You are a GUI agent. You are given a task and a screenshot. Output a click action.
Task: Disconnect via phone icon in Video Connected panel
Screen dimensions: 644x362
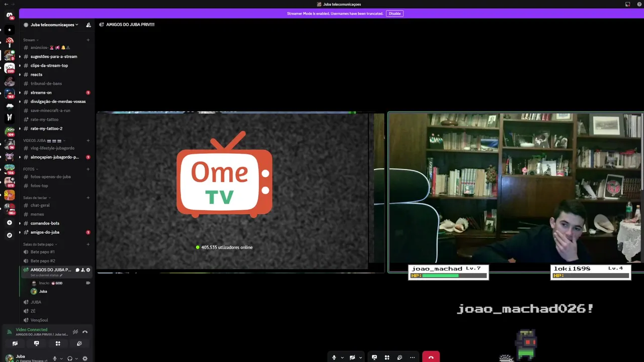tap(85, 332)
